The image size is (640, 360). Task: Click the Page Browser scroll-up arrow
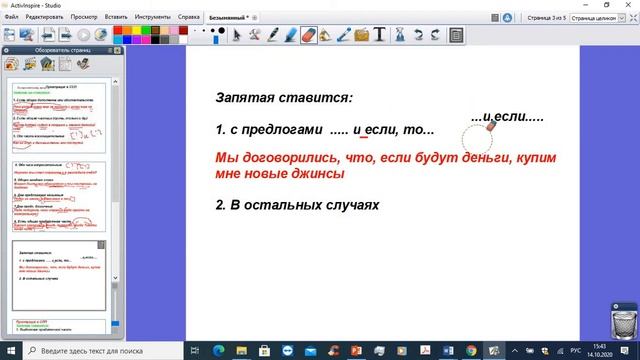[x=116, y=82]
